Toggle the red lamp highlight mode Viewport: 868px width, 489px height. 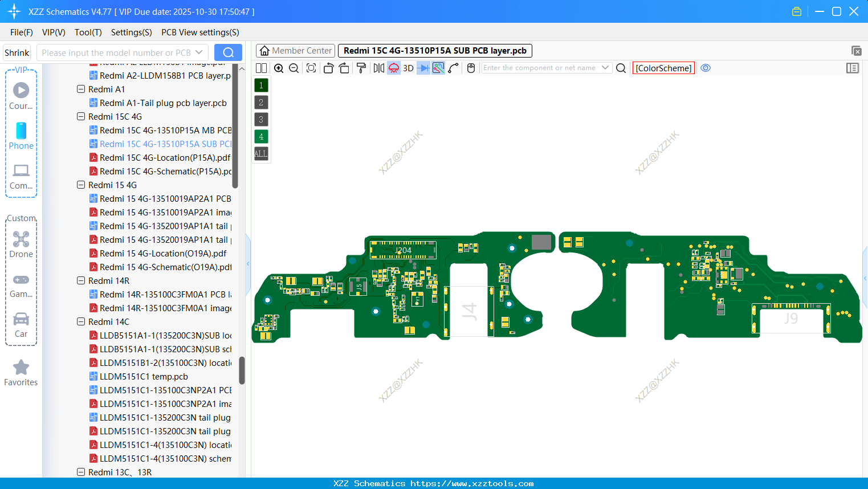[x=393, y=68]
